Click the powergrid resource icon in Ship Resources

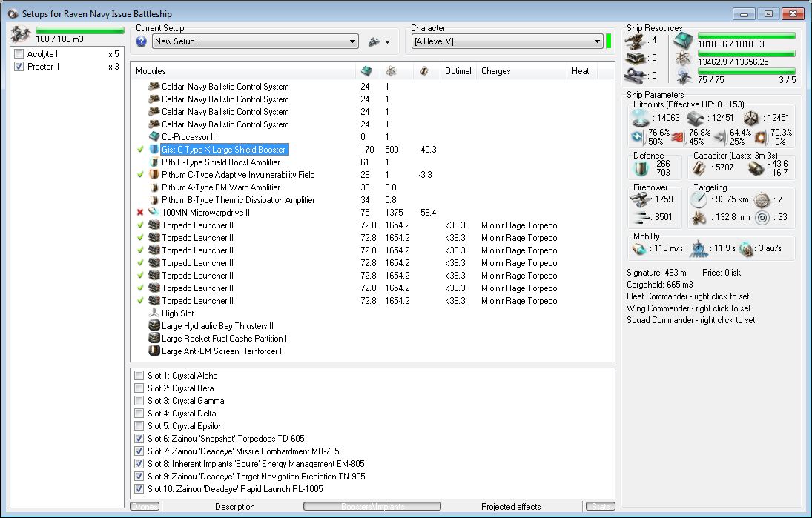click(x=683, y=59)
